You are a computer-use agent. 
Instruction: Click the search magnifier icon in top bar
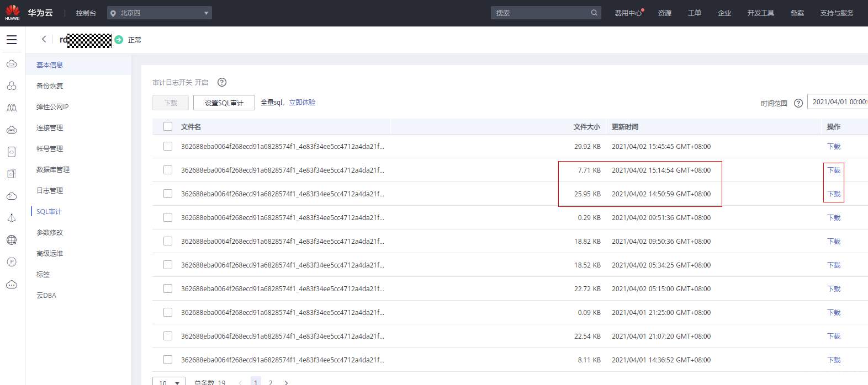594,13
